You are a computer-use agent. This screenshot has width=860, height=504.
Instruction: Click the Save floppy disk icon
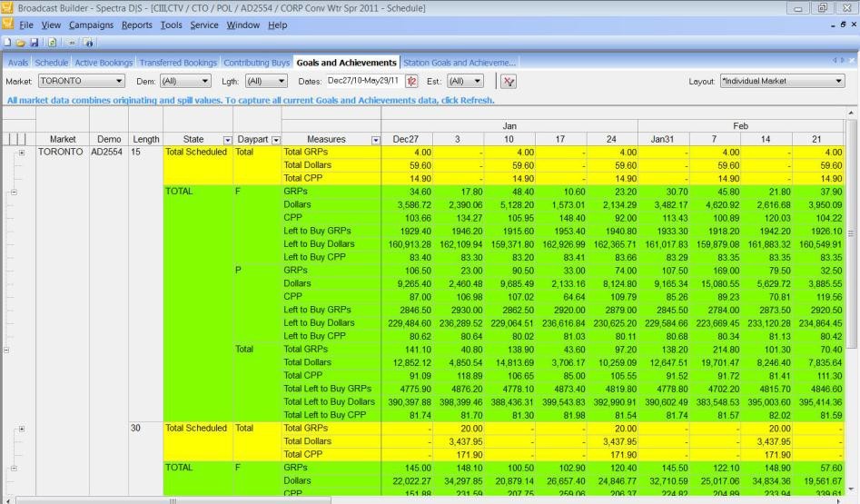pos(34,43)
